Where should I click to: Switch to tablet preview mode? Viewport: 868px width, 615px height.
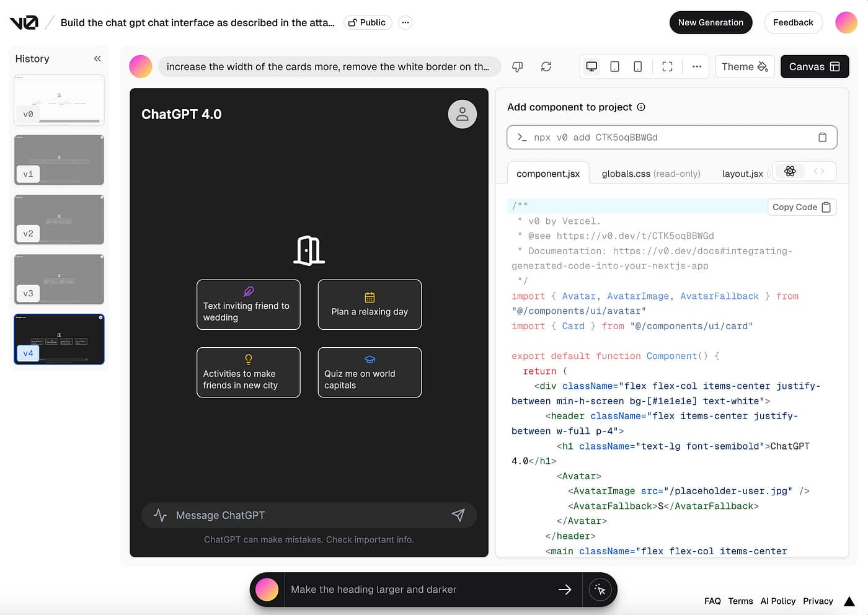tap(614, 67)
